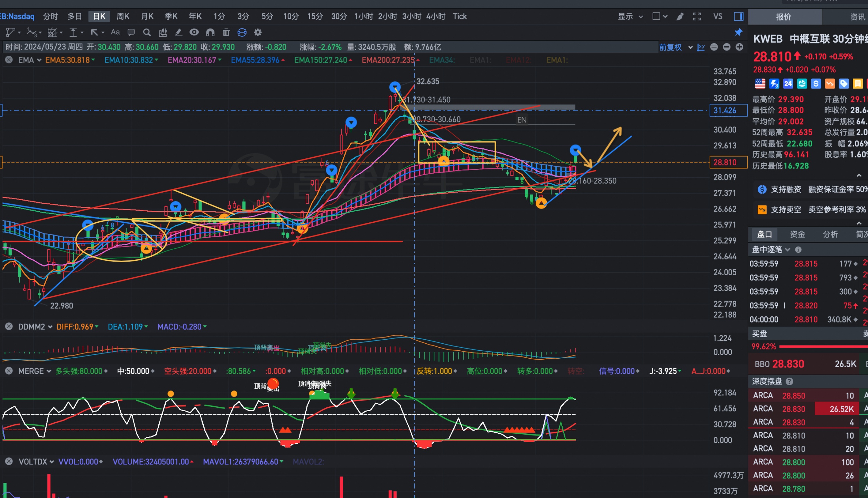Click the blue pin icon
The width and height of the screenshot is (868, 498).
point(738,33)
